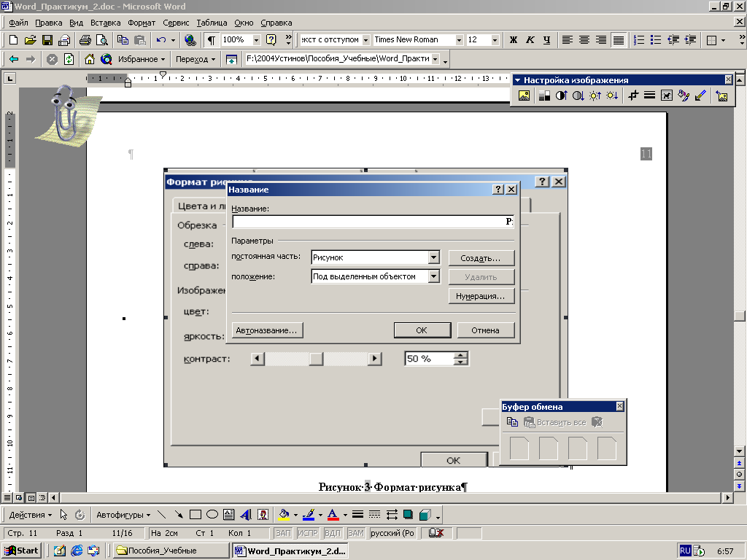Open the zoom percentage dropdown
Viewport: 747px width, 560px height.
coord(256,40)
